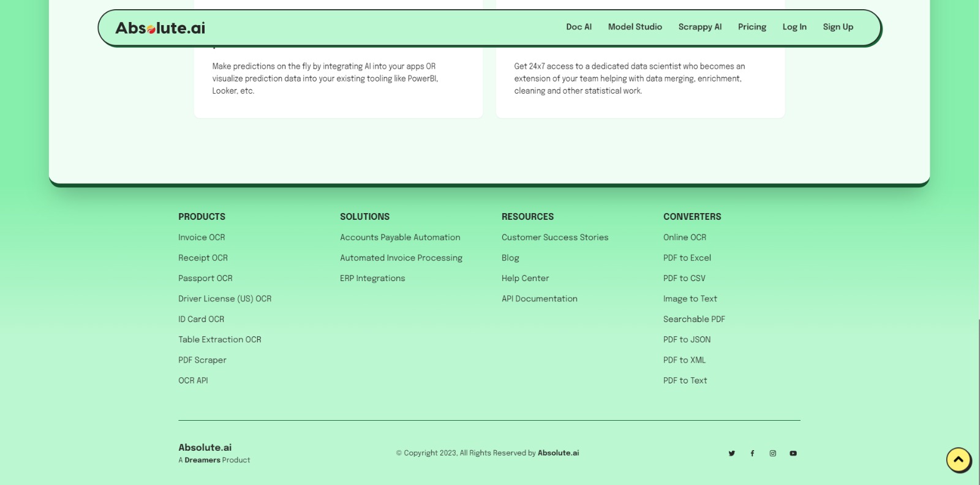Viewport: 980px width, 485px height.
Task: Open the Instagram social icon
Action: point(773,453)
